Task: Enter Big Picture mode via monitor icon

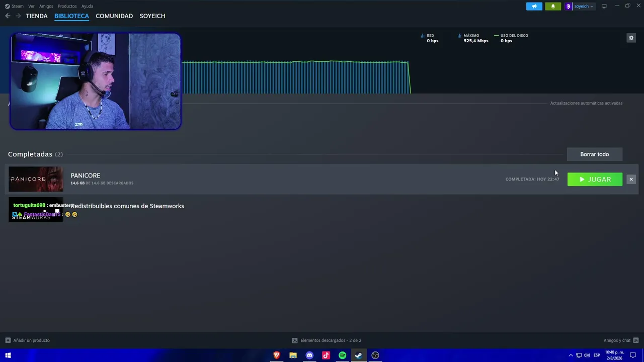Action: tap(604, 6)
